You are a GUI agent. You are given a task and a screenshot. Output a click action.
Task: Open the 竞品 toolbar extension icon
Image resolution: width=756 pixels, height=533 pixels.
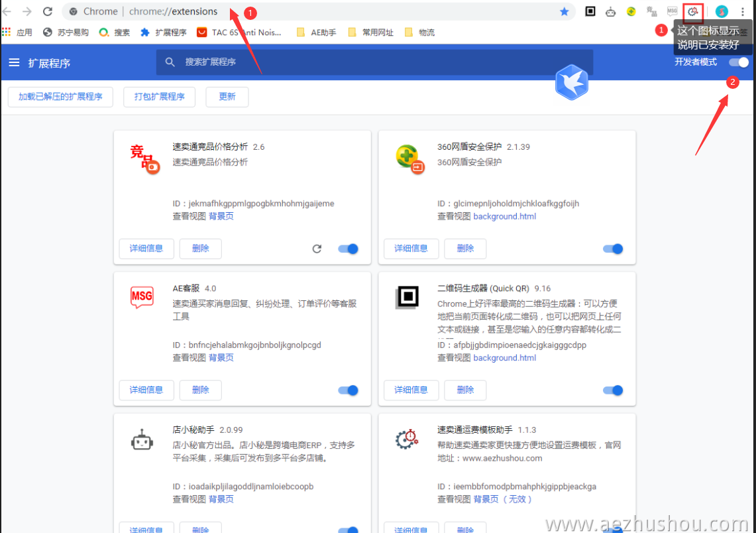651,11
